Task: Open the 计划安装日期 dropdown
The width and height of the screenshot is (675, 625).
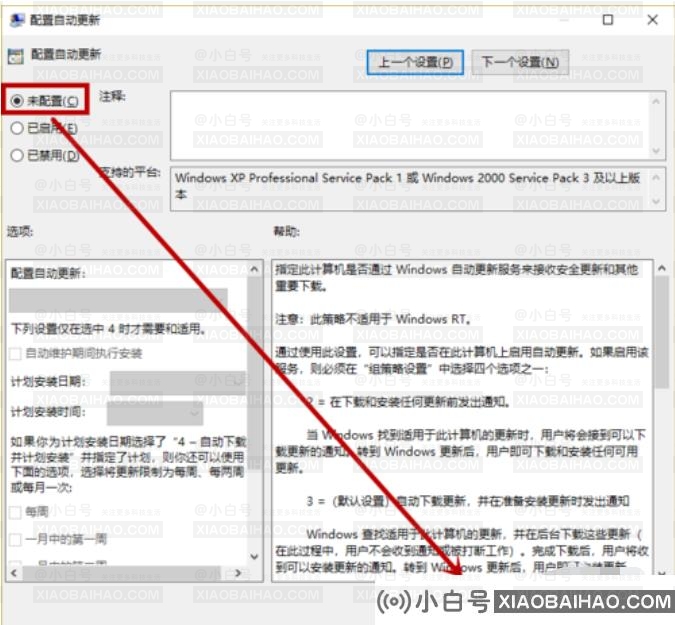Action: tap(177, 383)
